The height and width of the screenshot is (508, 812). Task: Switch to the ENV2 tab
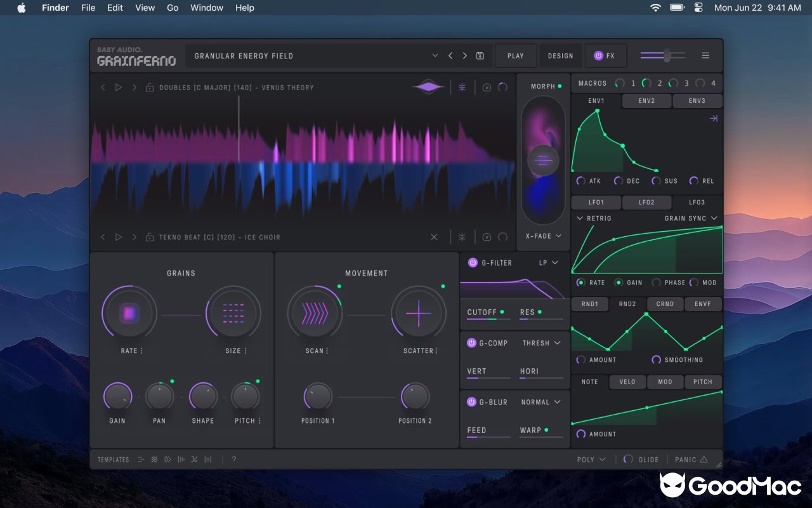(646, 101)
